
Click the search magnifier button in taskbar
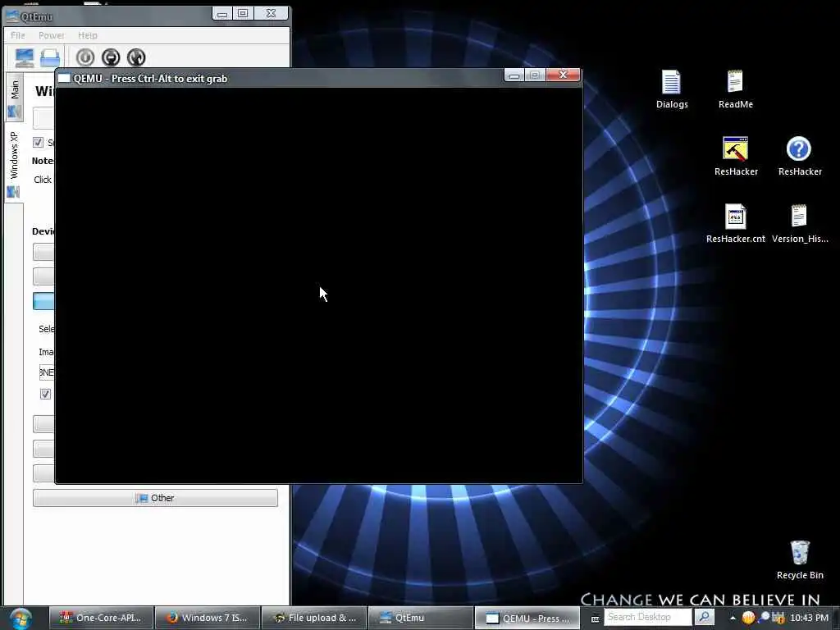(705, 617)
